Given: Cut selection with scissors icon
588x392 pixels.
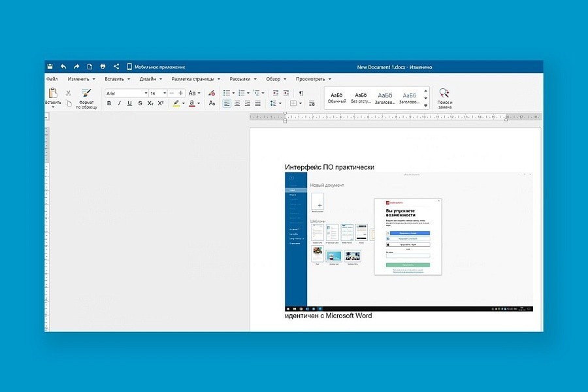Looking at the screenshot, I should click(x=68, y=93).
